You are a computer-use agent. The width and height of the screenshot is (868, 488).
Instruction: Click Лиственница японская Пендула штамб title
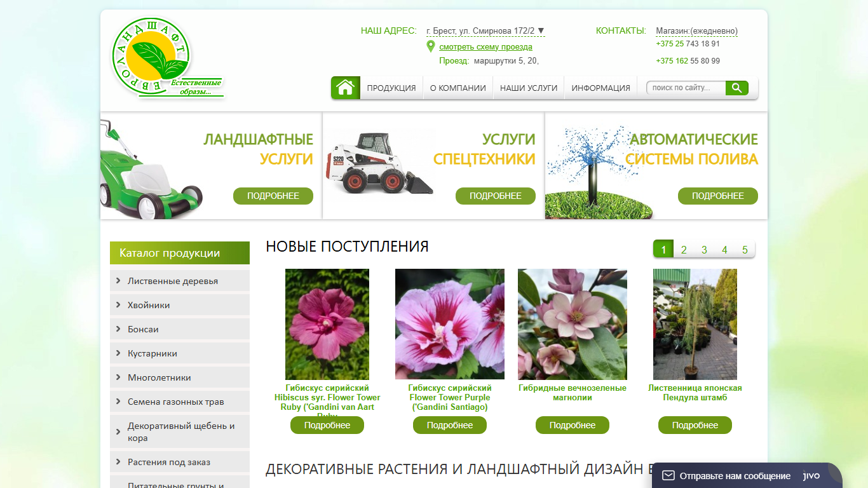695,393
